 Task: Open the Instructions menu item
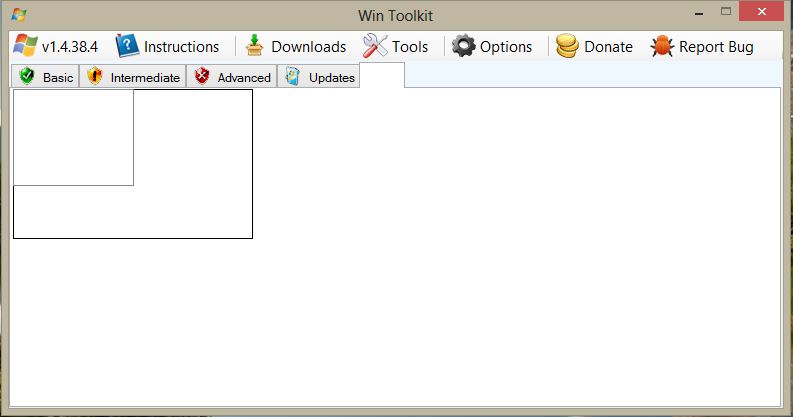pos(182,47)
